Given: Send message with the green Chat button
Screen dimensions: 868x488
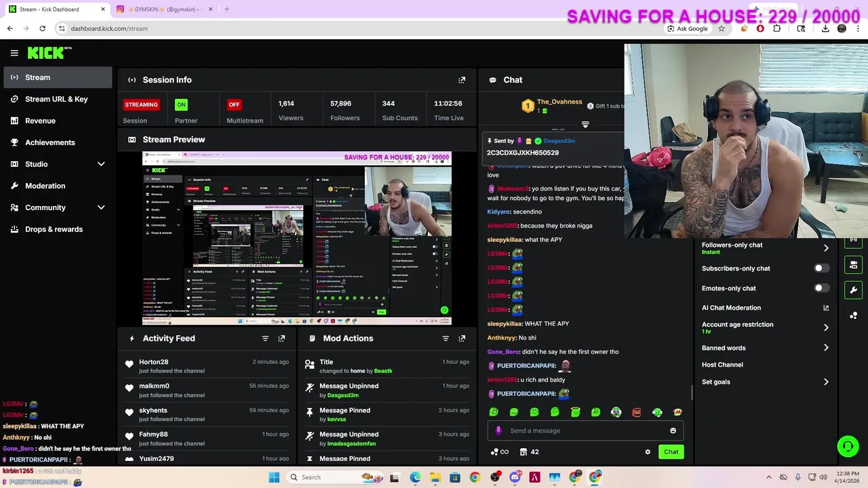Looking at the screenshot, I should point(671,452).
